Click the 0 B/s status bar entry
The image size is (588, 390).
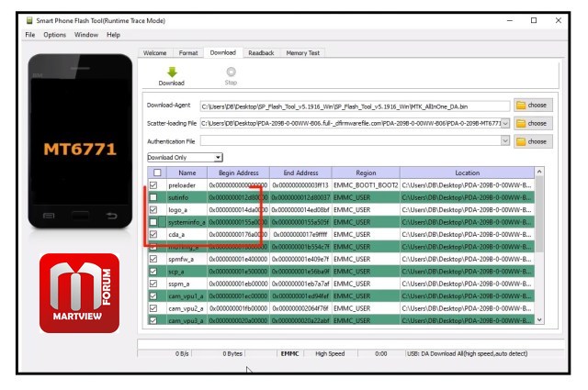click(x=182, y=353)
